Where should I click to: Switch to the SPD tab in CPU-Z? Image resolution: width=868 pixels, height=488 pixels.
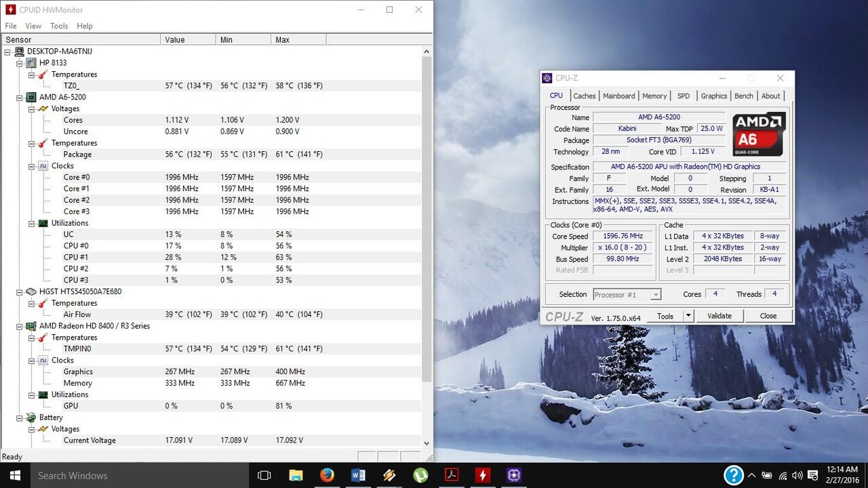[x=684, y=96]
